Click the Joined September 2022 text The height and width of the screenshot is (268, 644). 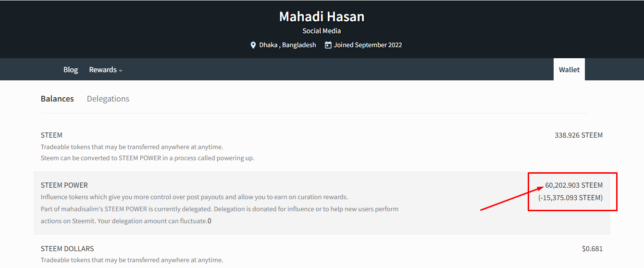(x=368, y=45)
